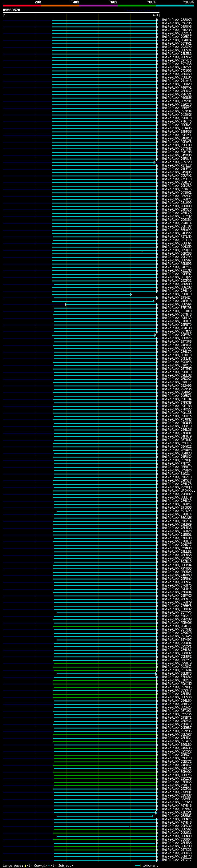
Task: Click the alignment arrowhead of hit Q68UW2
Action: click(153, 816)
